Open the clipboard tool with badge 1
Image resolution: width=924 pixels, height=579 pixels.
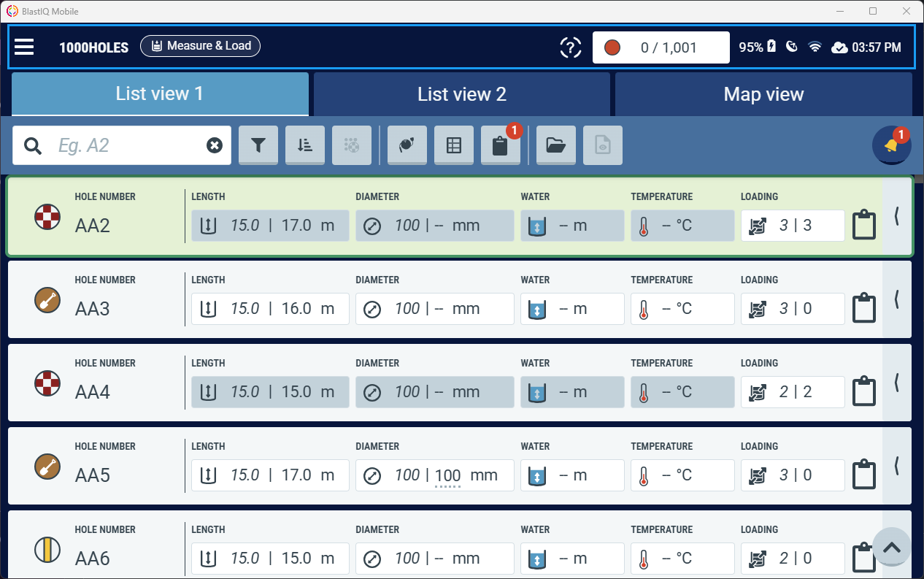501,145
